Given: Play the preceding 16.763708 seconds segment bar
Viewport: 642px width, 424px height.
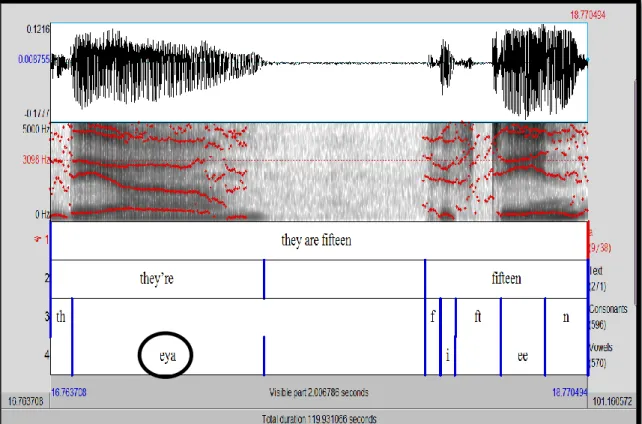Looking at the screenshot, I should 25,401.
